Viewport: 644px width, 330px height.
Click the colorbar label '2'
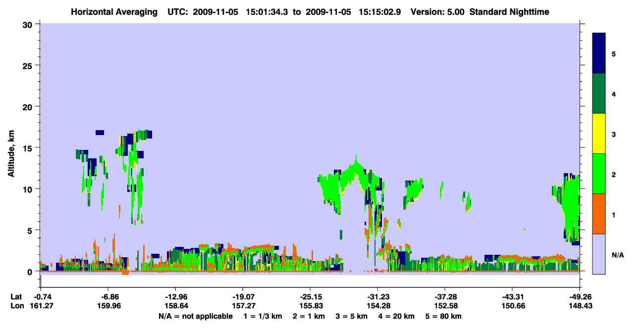click(x=613, y=174)
